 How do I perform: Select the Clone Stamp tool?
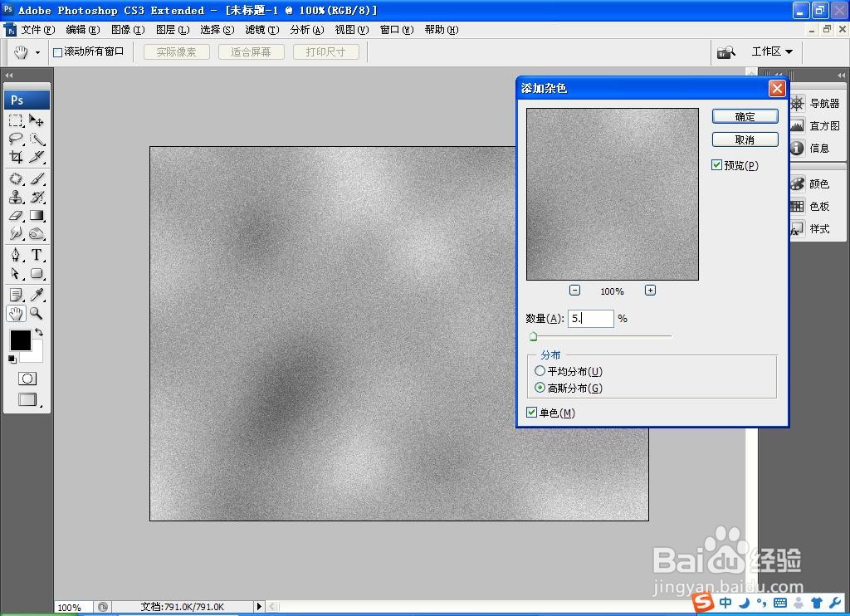(16, 197)
